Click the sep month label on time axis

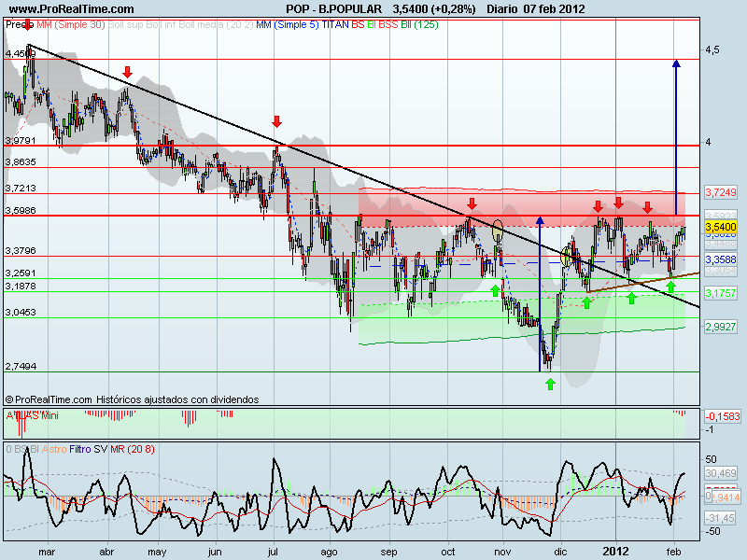[388, 553]
